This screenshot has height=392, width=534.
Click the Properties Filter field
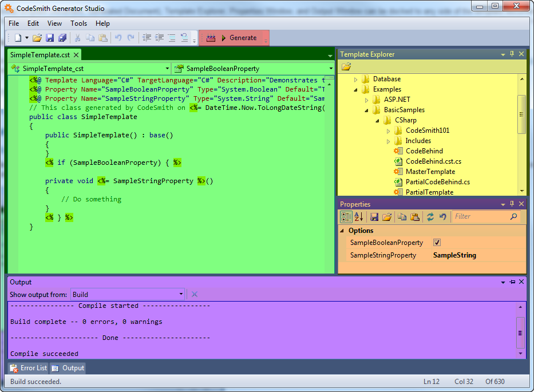coord(480,217)
